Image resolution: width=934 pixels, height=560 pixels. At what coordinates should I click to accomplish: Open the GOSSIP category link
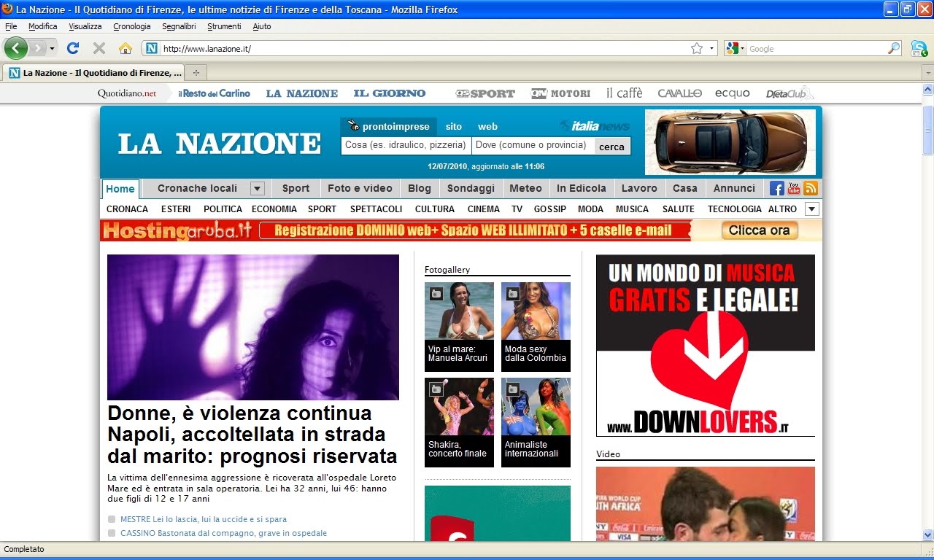[x=549, y=209]
